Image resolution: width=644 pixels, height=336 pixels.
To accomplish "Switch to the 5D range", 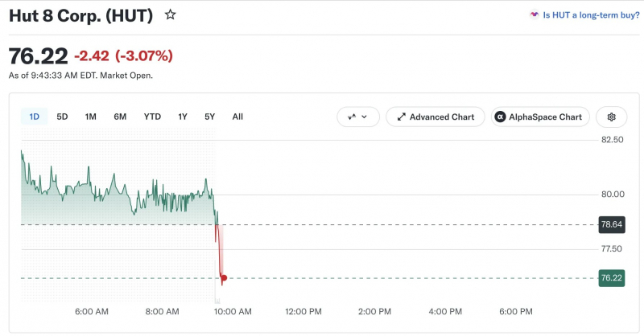I will coord(62,117).
